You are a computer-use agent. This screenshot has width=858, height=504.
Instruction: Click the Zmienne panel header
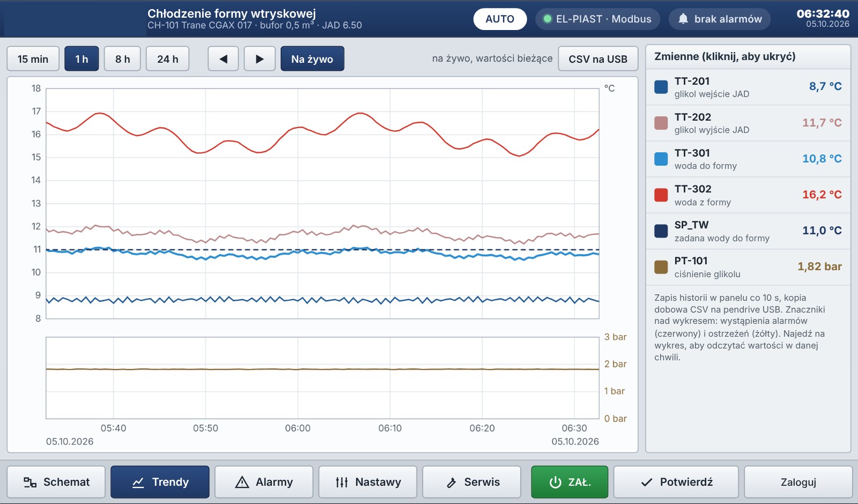(748, 57)
